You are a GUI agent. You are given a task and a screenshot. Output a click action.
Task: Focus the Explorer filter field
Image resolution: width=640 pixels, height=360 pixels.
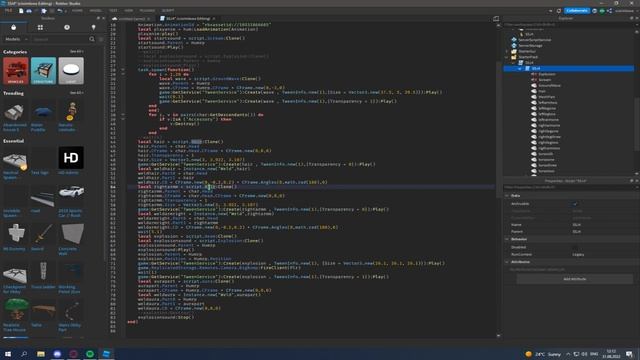tap(567, 25)
